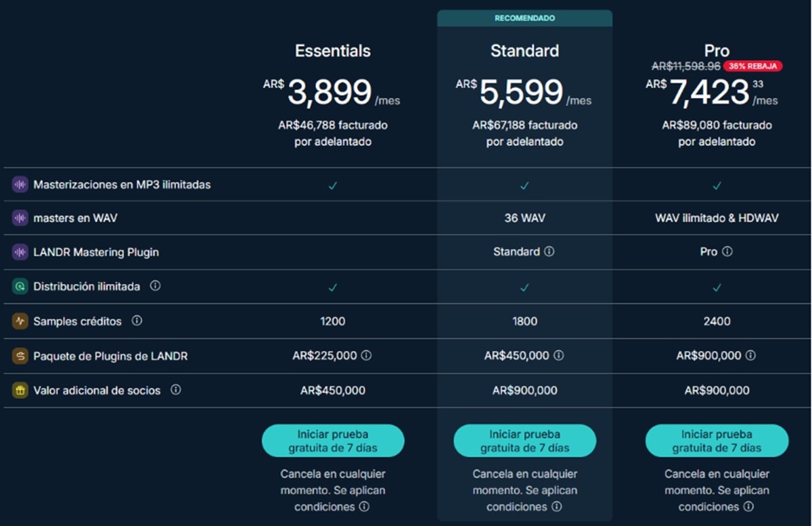Click the waveform icon next to masters en WAV
The image size is (812, 526).
coord(20,218)
